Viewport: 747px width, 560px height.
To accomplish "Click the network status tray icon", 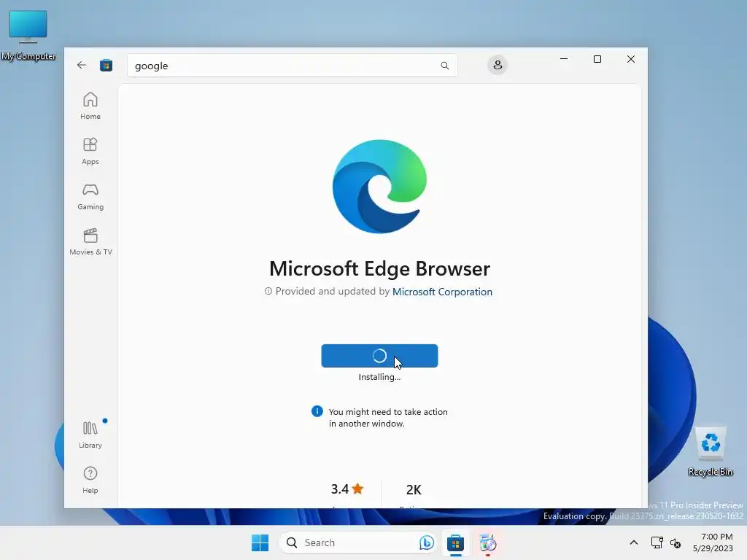I will tap(657, 542).
